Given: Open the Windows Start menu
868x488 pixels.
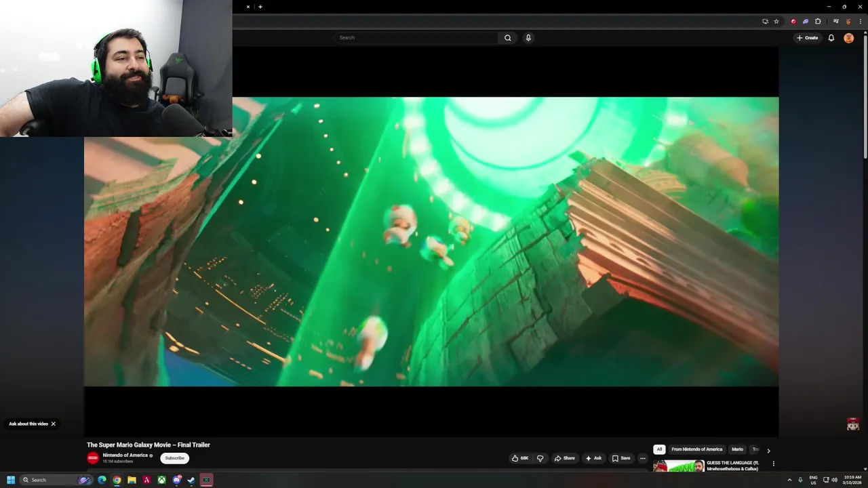Looking at the screenshot, I should [x=11, y=480].
